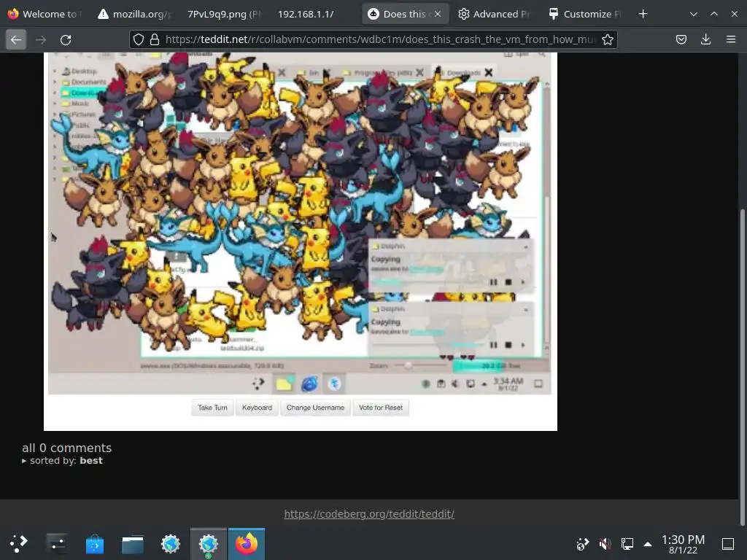This screenshot has height=560, width=747.
Task: Click the Take Turn button in image
Action: pyautogui.click(x=212, y=408)
